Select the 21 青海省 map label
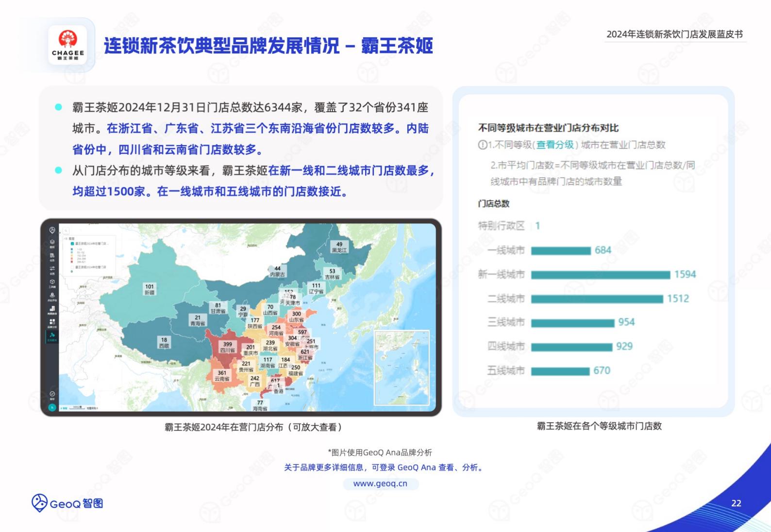The image size is (771, 532). [x=197, y=320]
